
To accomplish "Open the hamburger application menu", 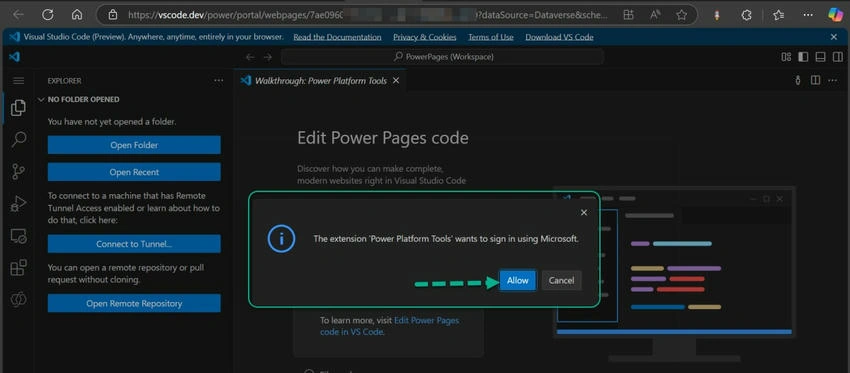I will [x=18, y=80].
